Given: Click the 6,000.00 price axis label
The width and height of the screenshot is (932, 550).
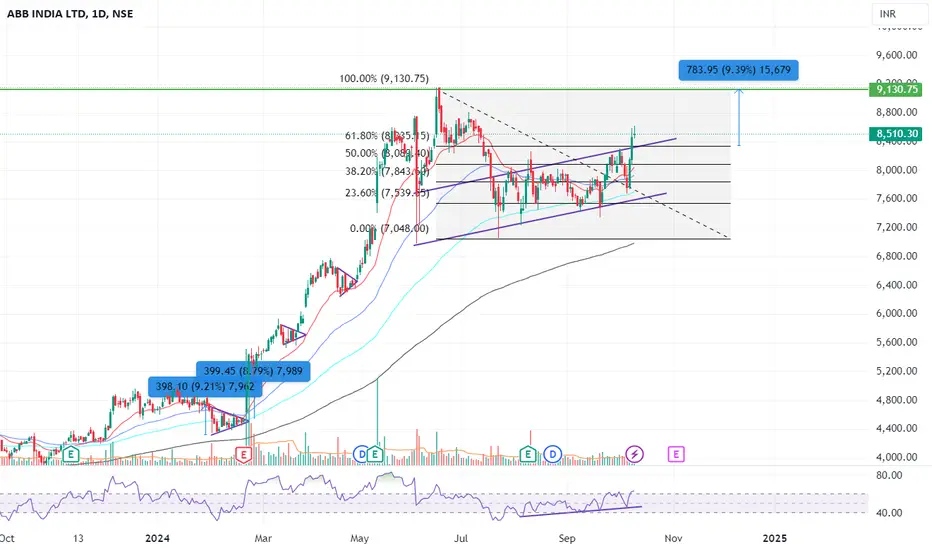Looking at the screenshot, I should point(896,313).
